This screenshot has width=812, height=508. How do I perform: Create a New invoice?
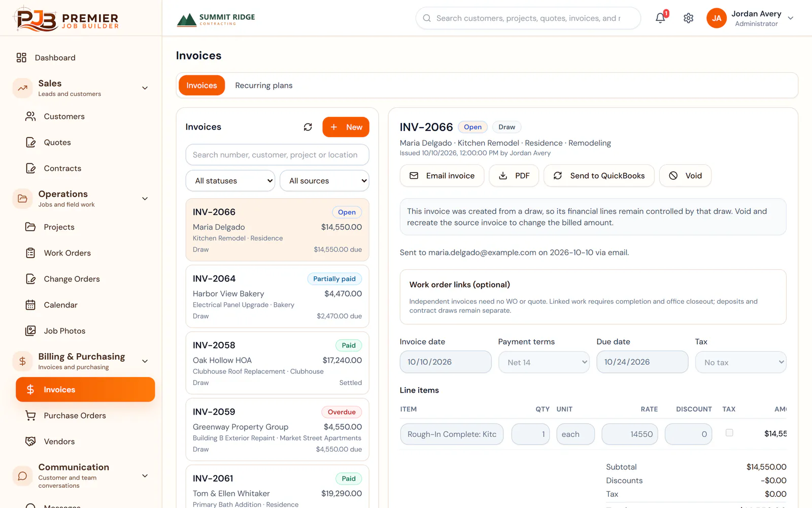pyautogui.click(x=346, y=127)
